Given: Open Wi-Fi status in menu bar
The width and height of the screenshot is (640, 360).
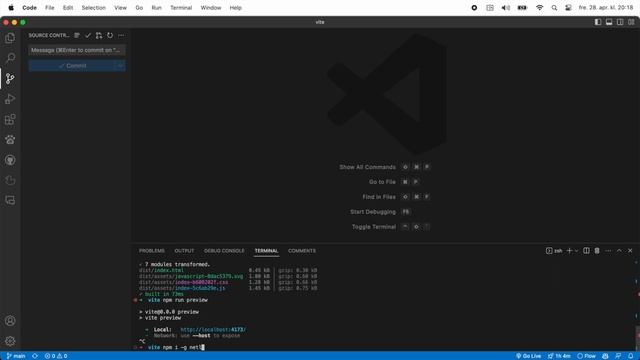Looking at the screenshot, I should tap(539, 8).
